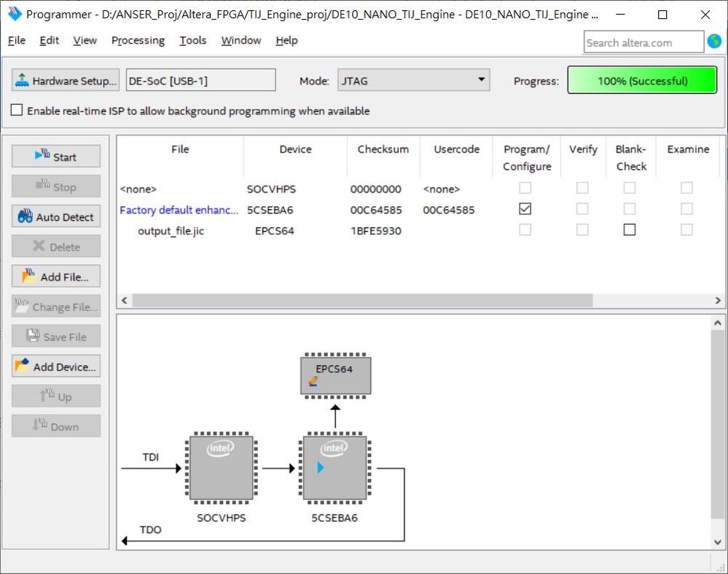Toggle Program/Configure for output_file.jic row
This screenshot has width=728, height=574.
pos(525,229)
